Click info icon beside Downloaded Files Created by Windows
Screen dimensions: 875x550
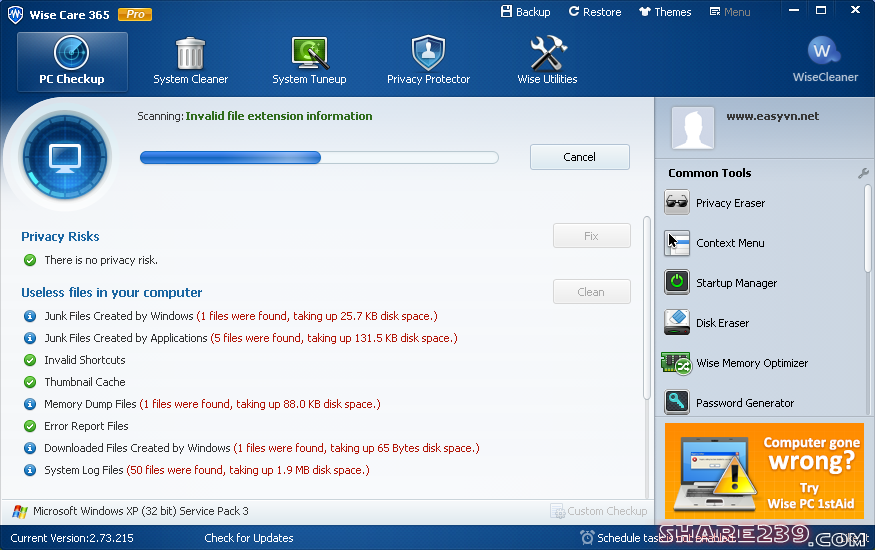pos(30,448)
